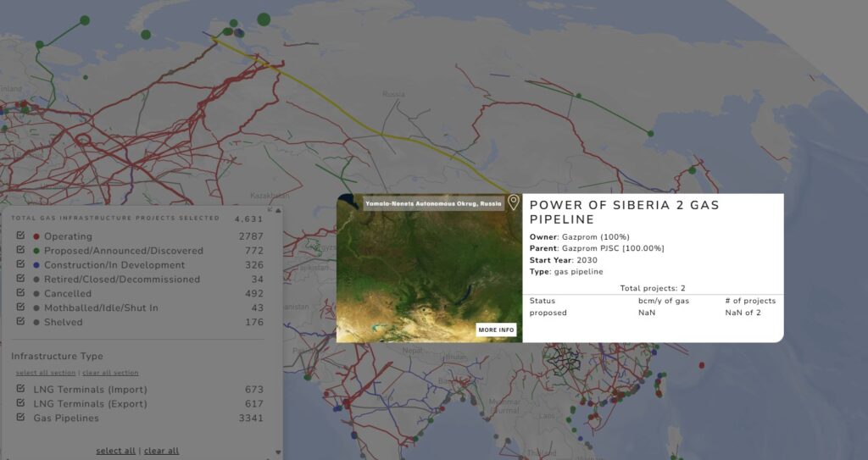Click the location pin icon in the popup
The height and width of the screenshot is (460, 868).
tap(513, 202)
